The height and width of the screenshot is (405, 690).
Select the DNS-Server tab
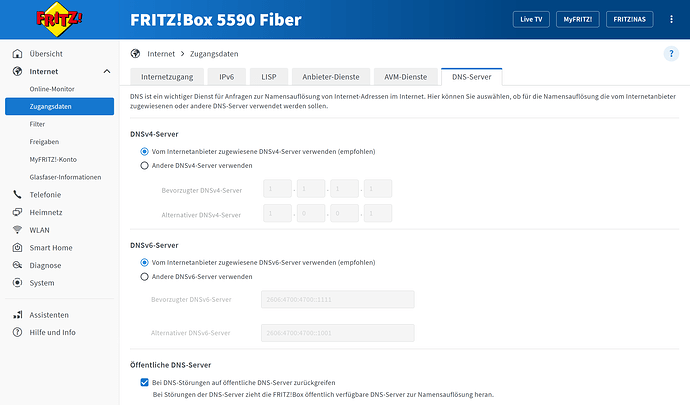point(472,77)
